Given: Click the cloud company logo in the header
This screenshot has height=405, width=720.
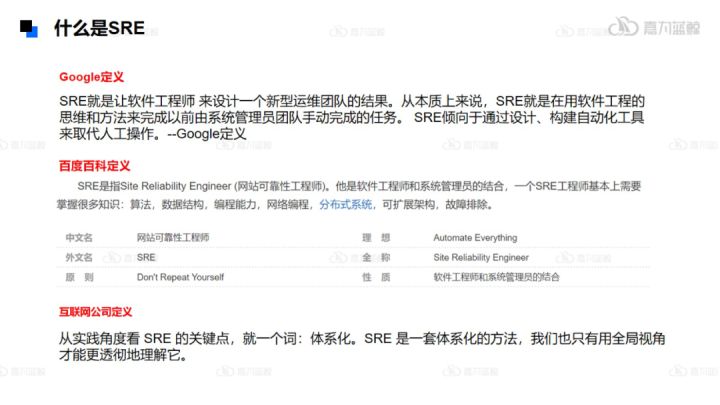Looking at the screenshot, I should tap(654, 27).
